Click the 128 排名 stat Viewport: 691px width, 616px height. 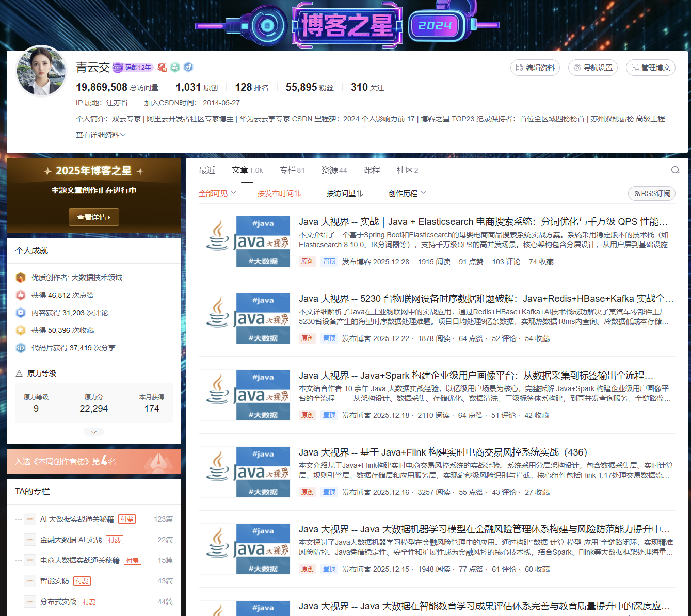pos(252,87)
